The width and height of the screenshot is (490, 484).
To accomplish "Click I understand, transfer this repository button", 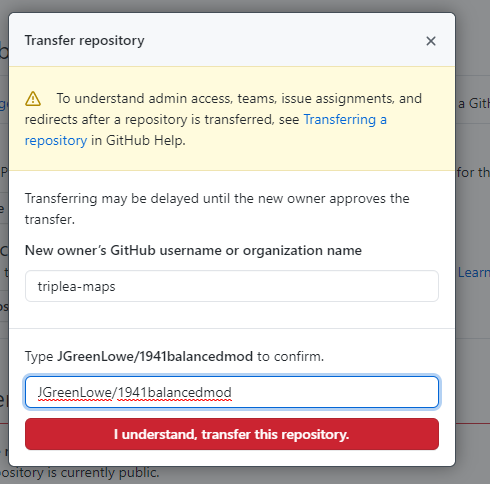I will click(x=232, y=434).
